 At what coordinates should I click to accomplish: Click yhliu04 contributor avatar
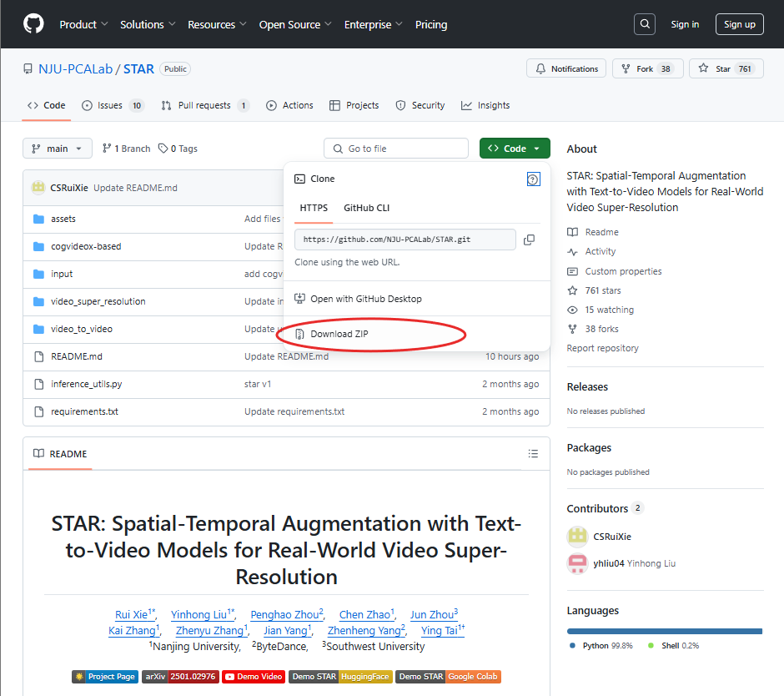577,563
